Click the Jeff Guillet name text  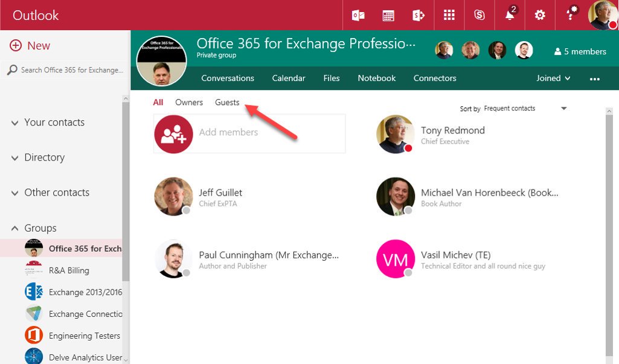[220, 193]
